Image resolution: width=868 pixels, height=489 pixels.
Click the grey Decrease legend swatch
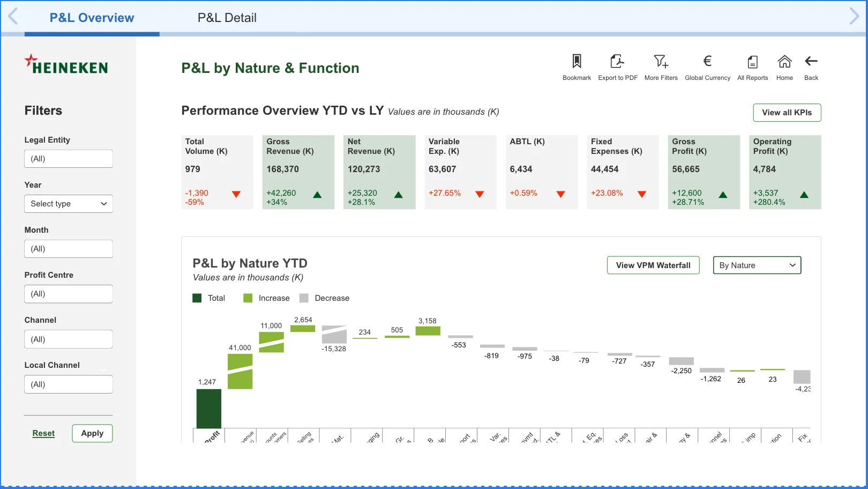click(x=304, y=298)
